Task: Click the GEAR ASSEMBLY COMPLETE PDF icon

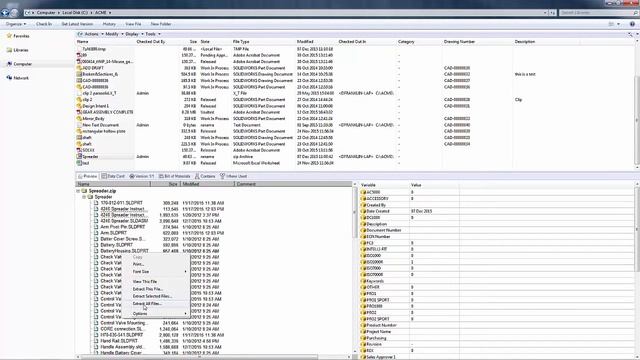Action: tap(79, 112)
